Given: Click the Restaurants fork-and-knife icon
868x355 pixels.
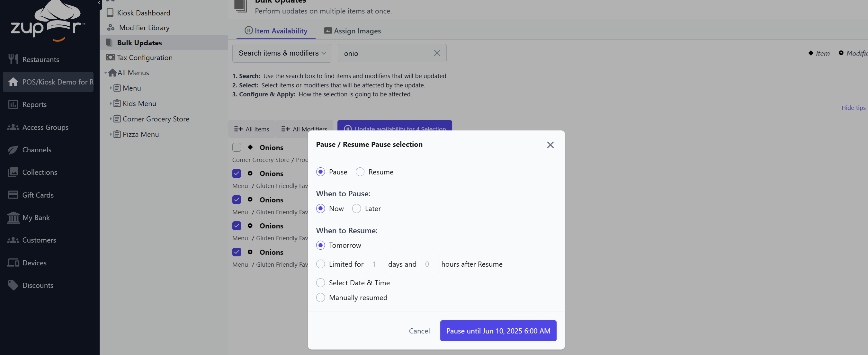Looking at the screenshot, I should pos(13,59).
